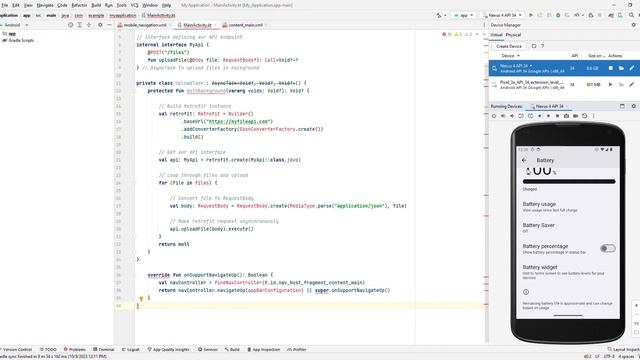Edit the Pixel_3a_API_34 device
640x360 pixels.
(631, 84)
